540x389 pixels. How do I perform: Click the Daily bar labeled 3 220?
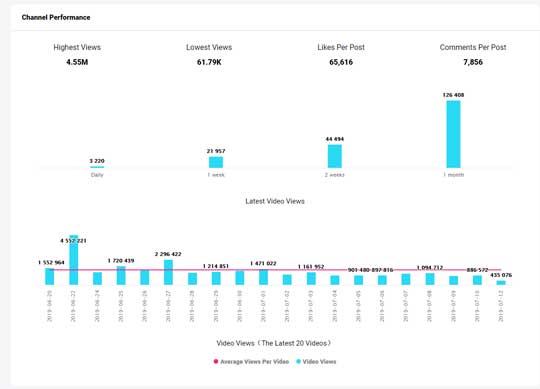click(97, 167)
